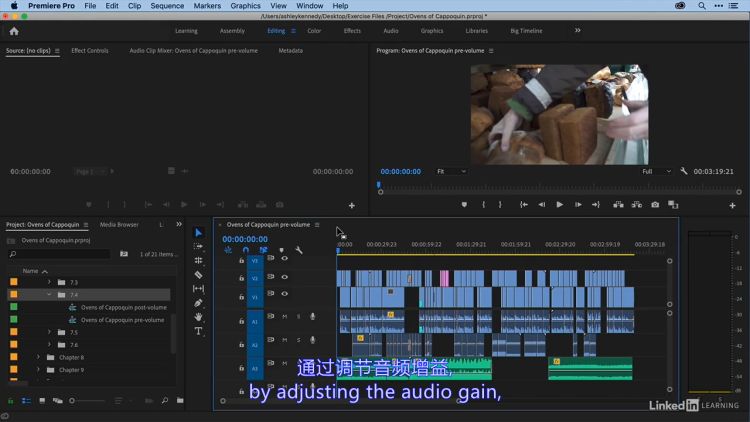Enable voice-over record on A1
750x422 pixels.
click(312, 316)
